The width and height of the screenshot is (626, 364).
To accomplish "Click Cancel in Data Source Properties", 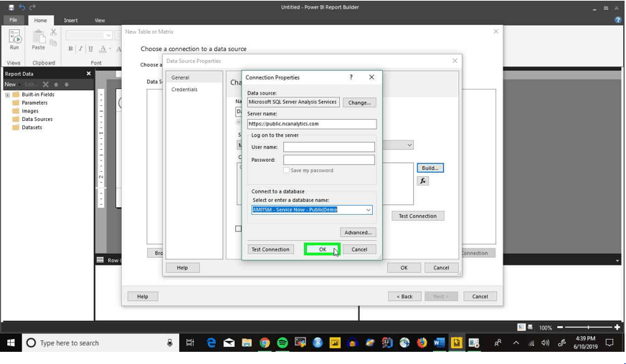I will click(441, 268).
